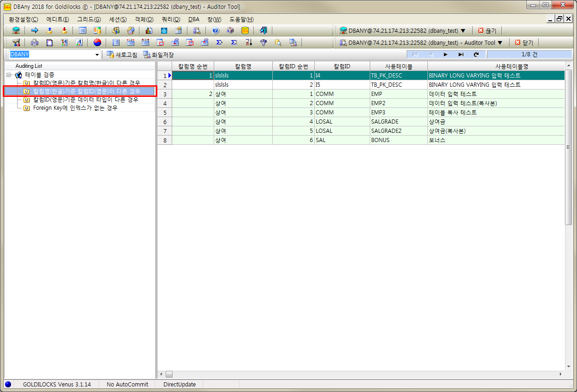Image resolution: width=577 pixels, height=392 pixels.
Task: Click the funnel filter toolbar icon
Action: [x=264, y=42]
